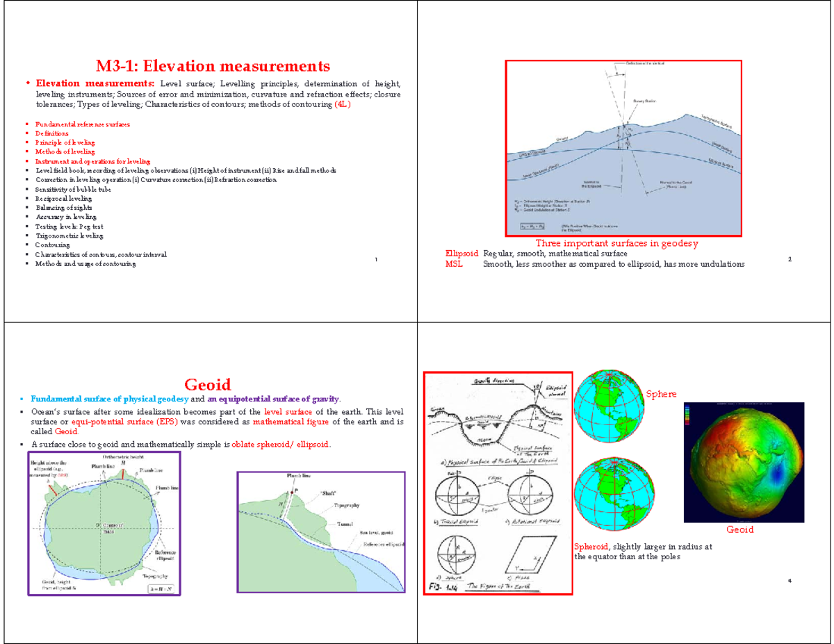834x644 pixels.
Task: Select the "Geoid" slide heading
Action: 206,384
